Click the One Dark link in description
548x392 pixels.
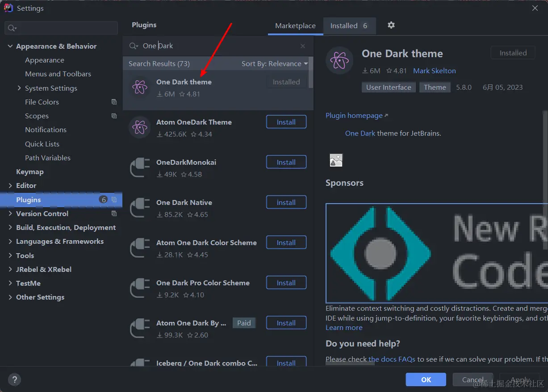(360, 133)
